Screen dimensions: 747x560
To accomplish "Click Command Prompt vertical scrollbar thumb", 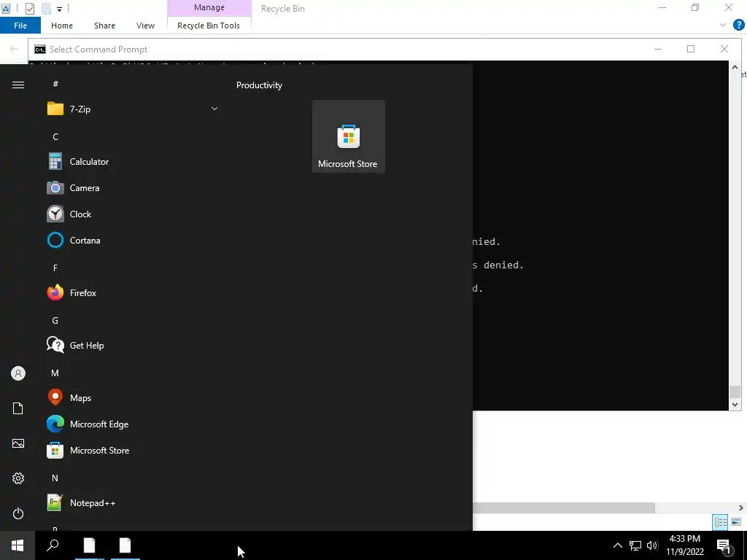I will (735, 392).
